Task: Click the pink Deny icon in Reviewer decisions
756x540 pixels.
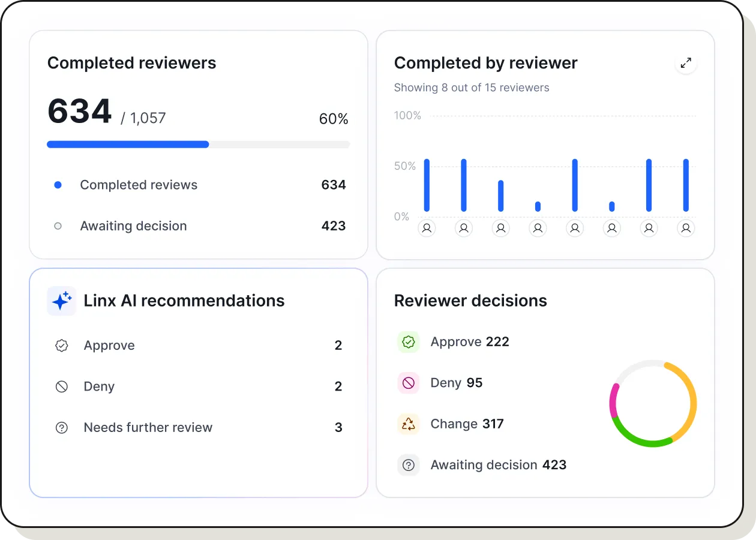Action: pos(409,383)
